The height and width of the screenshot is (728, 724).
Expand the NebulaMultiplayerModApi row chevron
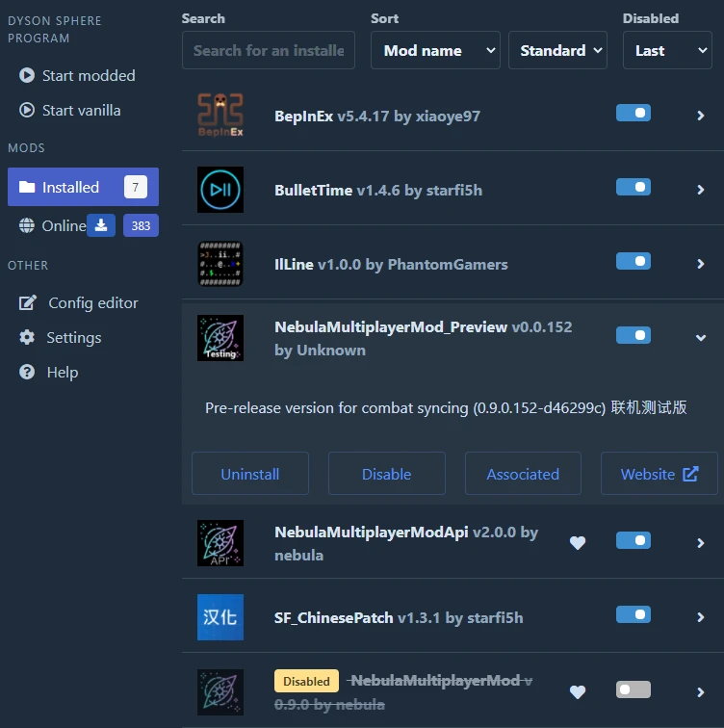[x=701, y=543]
